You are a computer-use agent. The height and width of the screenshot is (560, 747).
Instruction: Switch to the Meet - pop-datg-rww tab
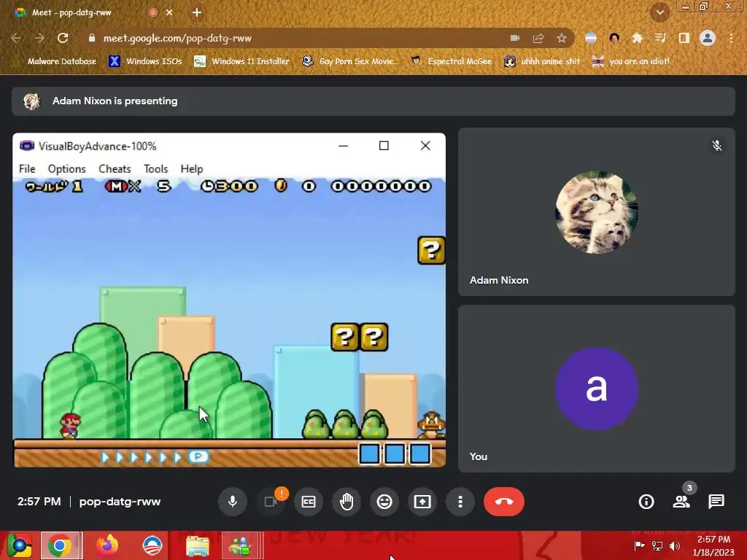point(71,13)
